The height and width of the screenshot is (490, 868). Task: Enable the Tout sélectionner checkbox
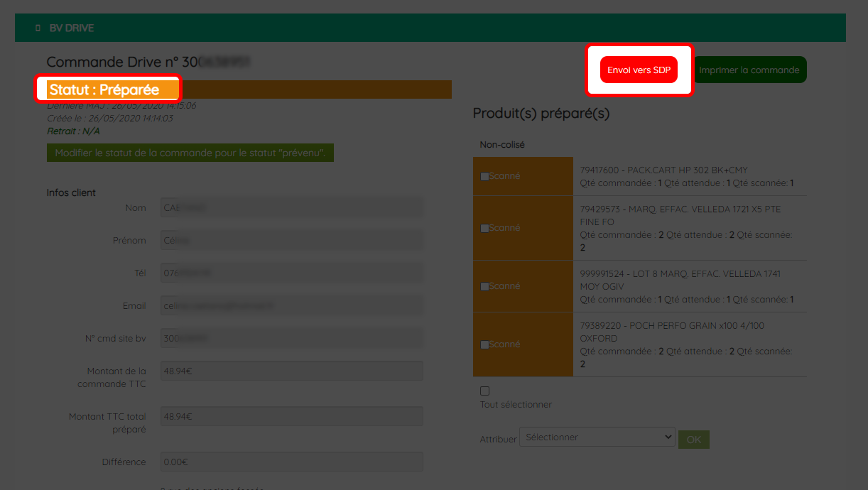484,391
